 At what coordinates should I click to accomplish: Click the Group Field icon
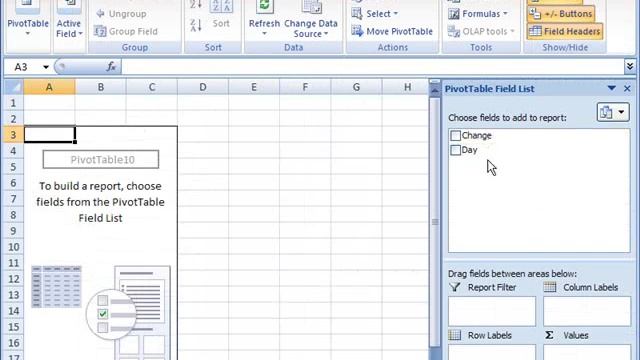tap(100, 31)
